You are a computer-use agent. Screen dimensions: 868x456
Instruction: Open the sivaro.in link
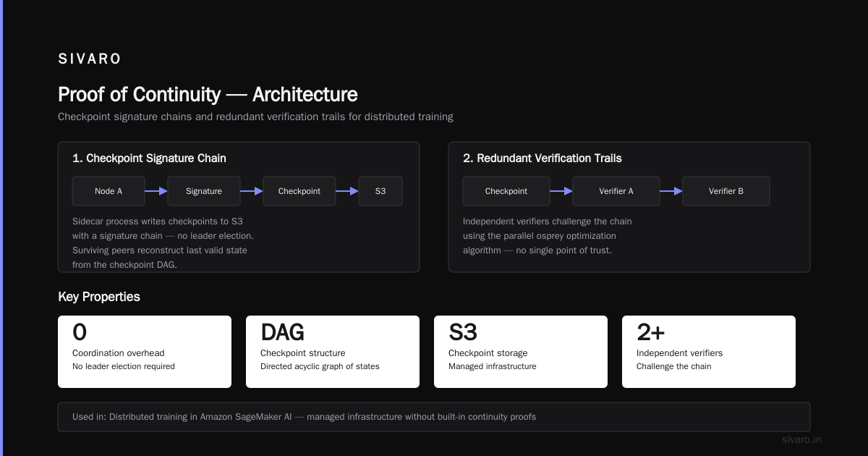click(x=802, y=439)
